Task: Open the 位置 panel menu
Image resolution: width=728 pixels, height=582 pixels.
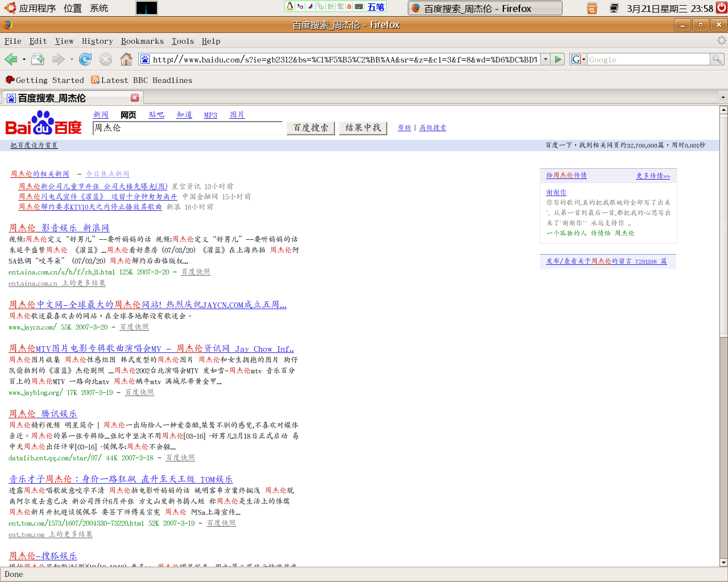Action: coord(73,8)
